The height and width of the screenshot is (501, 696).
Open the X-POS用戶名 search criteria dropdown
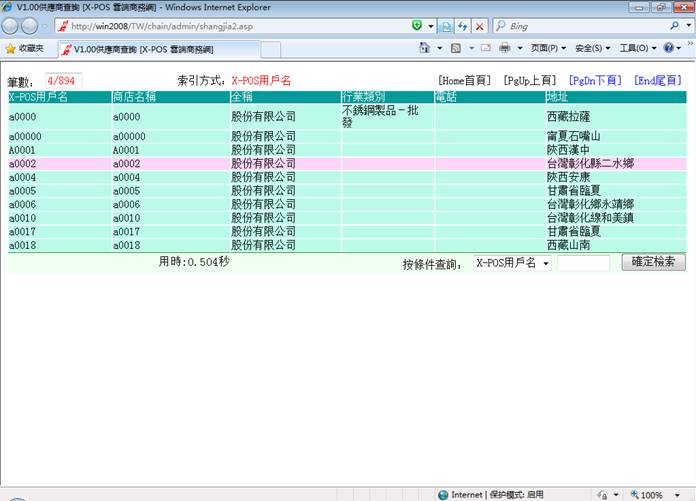(512, 263)
